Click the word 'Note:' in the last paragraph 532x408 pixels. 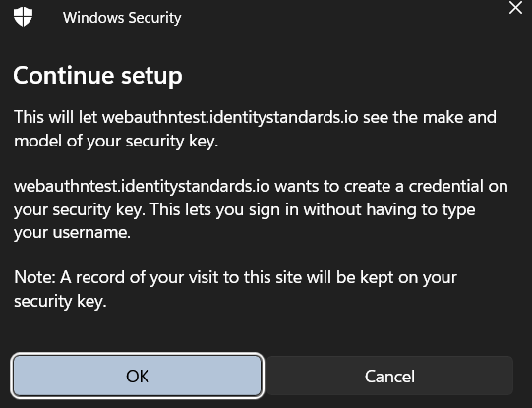click(x=34, y=277)
